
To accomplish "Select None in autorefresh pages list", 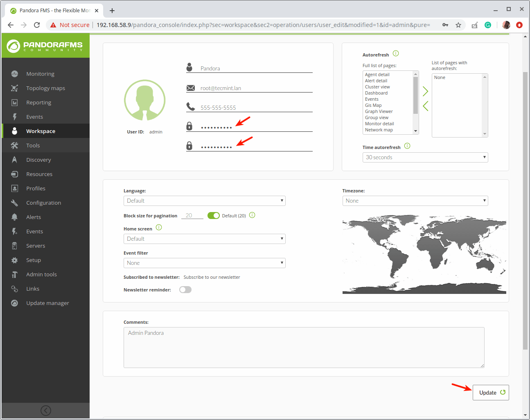I will pos(440,77).
